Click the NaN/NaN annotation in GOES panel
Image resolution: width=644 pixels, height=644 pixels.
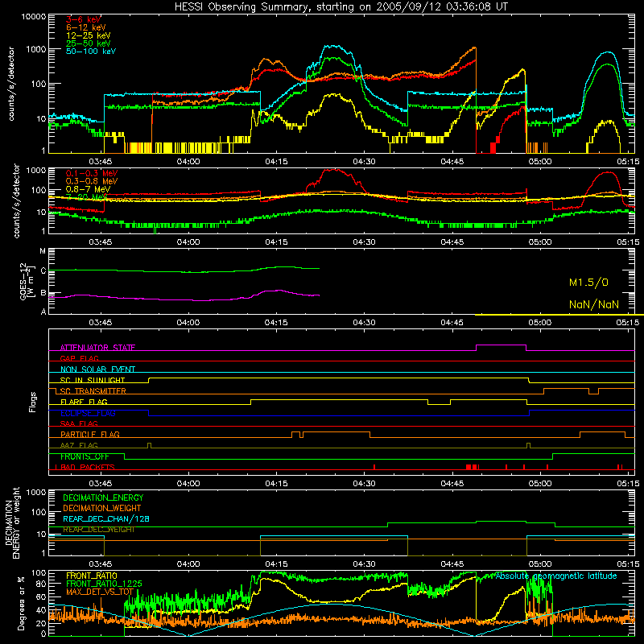[594, 305]
